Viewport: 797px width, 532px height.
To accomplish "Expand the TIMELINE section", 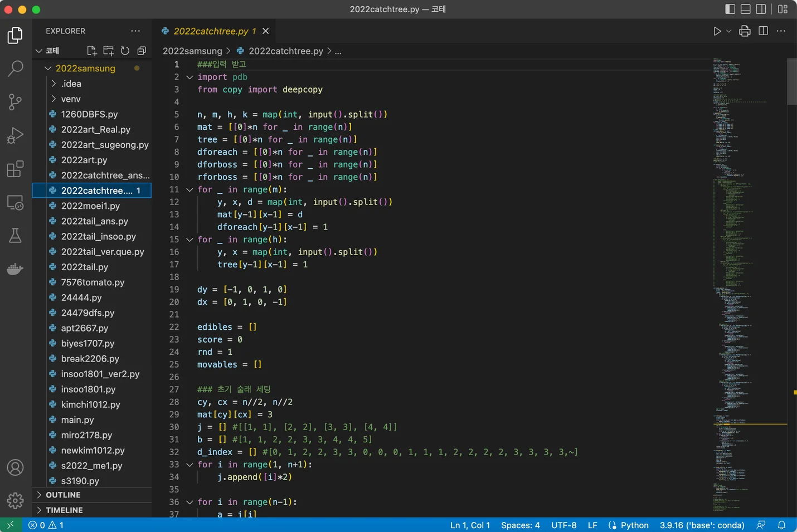I will 92,510.
